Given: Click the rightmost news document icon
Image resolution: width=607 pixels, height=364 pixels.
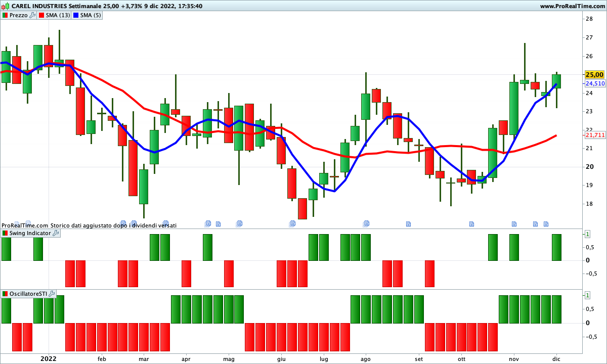Looking at the screenshot, I should pos(546,223).
